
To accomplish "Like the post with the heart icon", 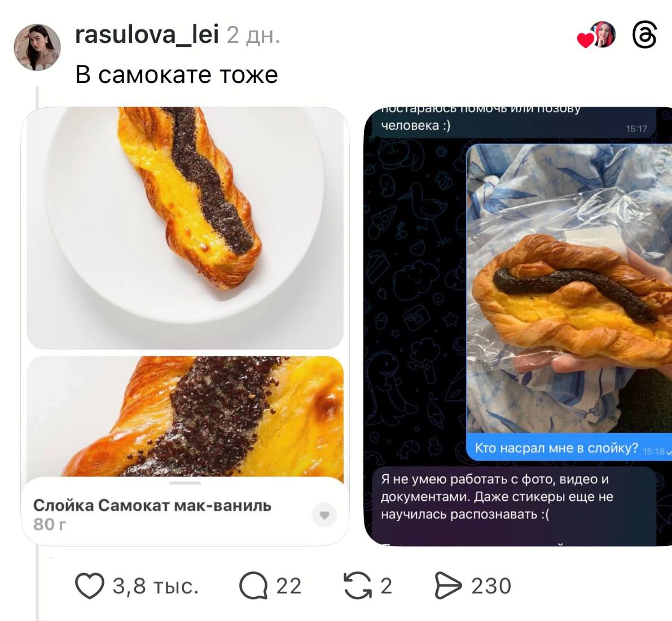I will [x=90, y=585].
